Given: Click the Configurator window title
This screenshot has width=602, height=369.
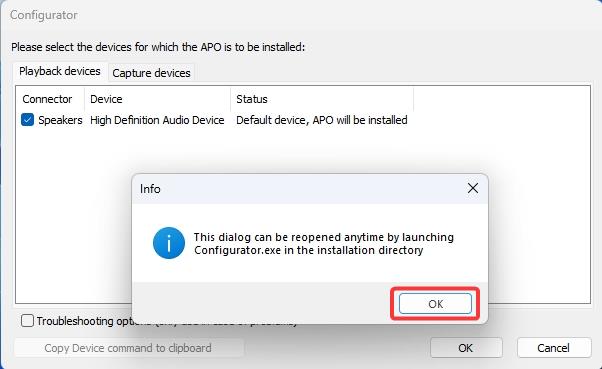Looking at the screenshot, I should click(44, 15).
